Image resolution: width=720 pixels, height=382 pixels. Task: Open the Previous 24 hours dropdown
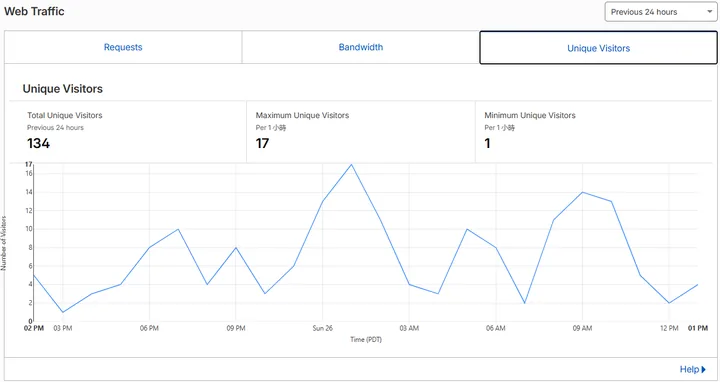[661, 12]
